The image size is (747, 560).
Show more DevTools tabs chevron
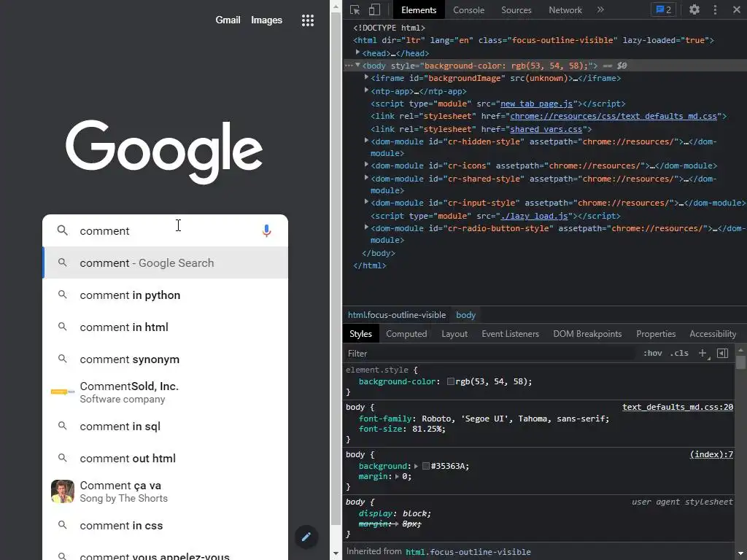[600, 9]
